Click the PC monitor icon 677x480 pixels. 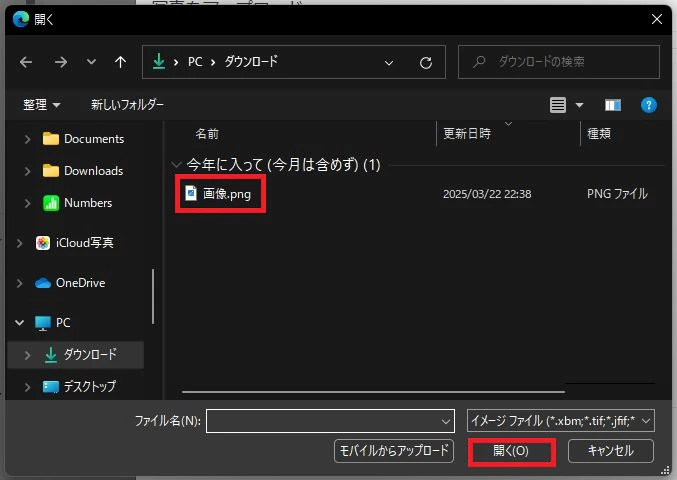pyautogui.click(x=43, y=323)
